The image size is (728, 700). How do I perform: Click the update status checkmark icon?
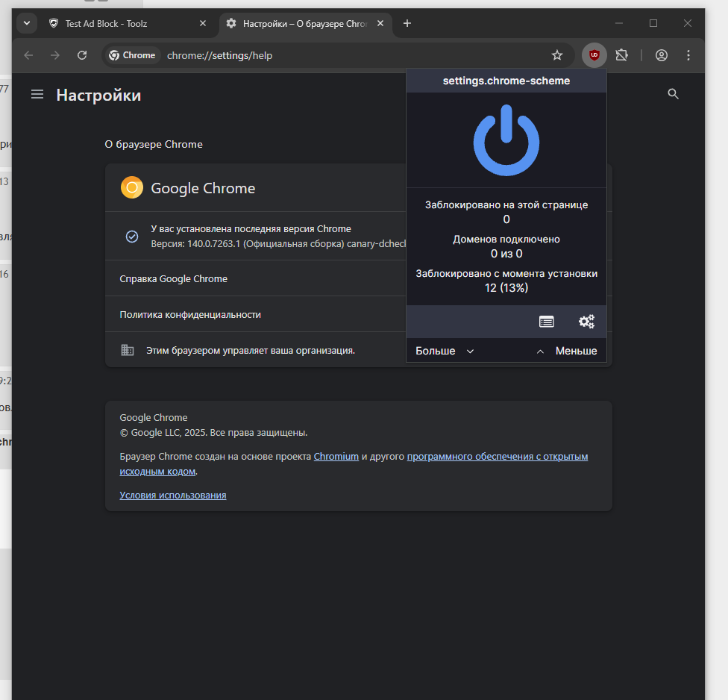[132, 237]
